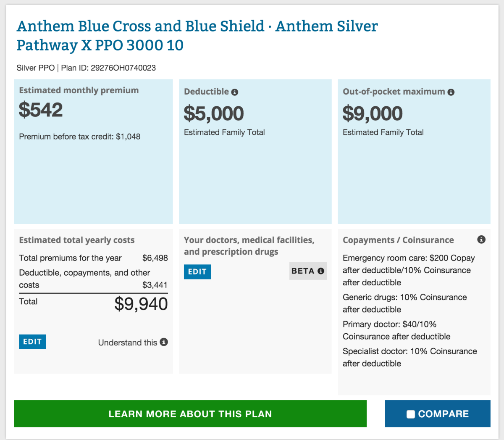Click the Premium before tax credit line
This screenshot has width=504, height=440.
(x=80, y=137)
